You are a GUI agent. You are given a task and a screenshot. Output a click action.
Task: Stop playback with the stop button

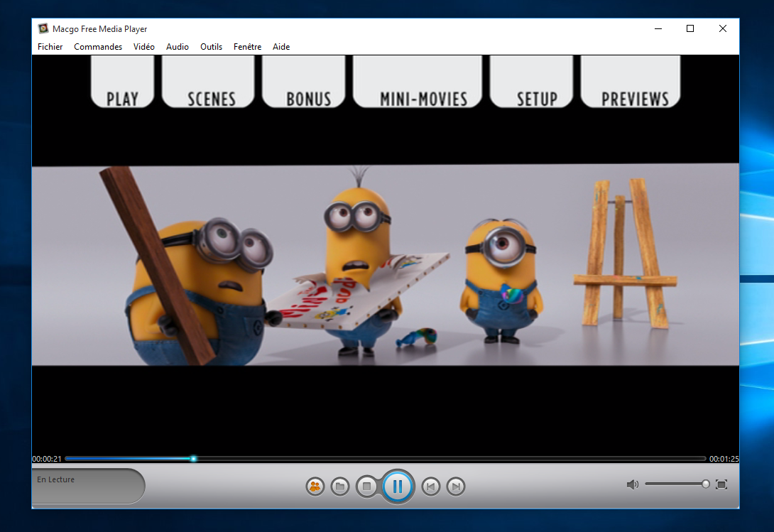tap(366, 487)
